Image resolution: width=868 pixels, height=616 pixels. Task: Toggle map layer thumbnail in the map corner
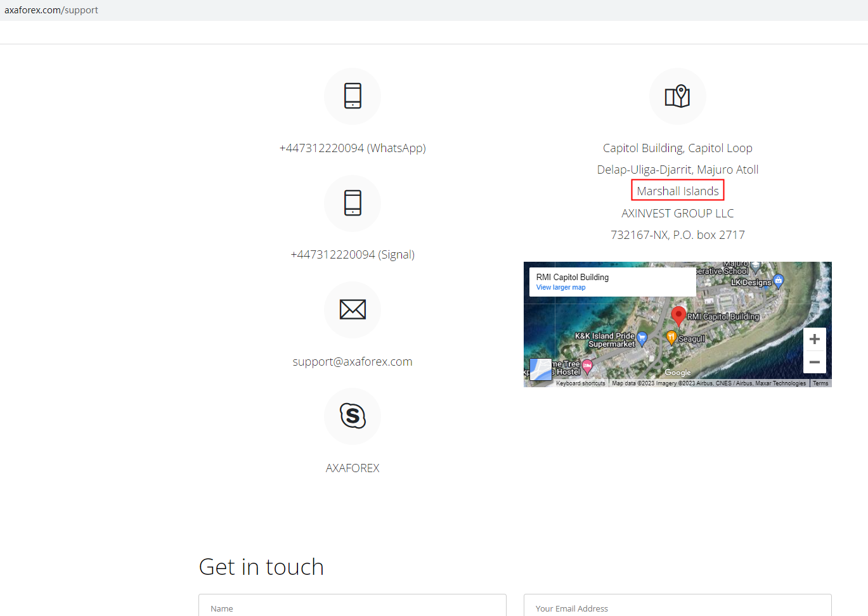[540, 369]
